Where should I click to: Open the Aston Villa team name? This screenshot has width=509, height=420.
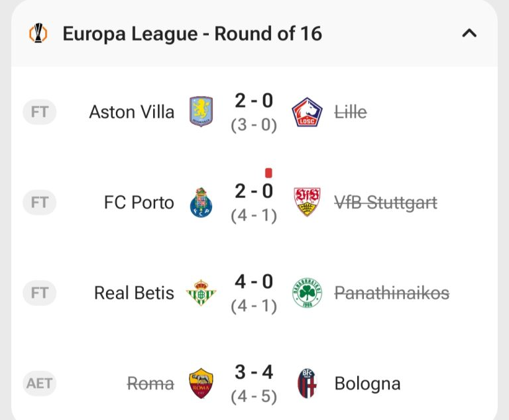[132, 112]
